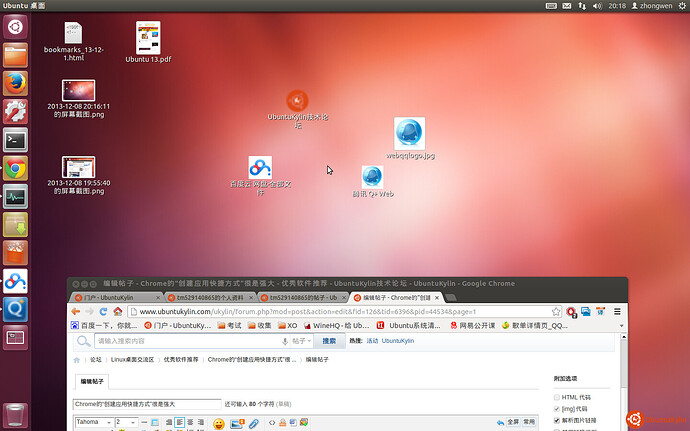Click Chrome home button
690x431 pixels.
[x=117, y=312]
